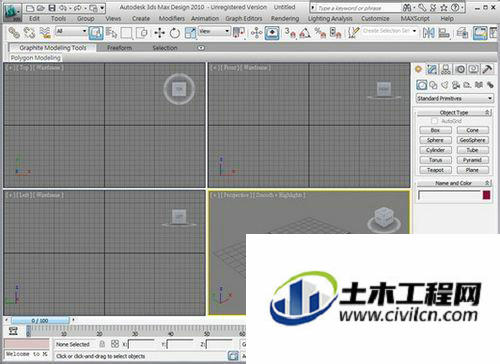This screenshot has width=500, height=364.
Task: Click the Select and Link tool
Action: (x=14, y=33)
